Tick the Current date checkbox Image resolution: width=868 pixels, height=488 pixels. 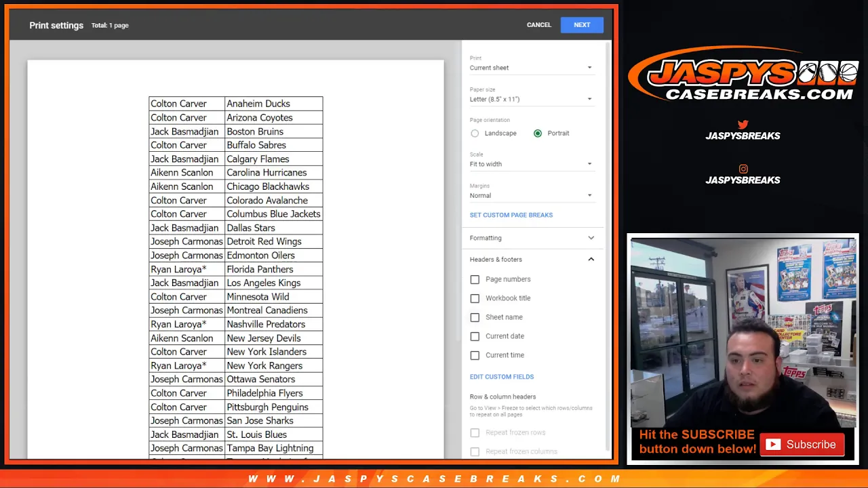click(475, 336)
